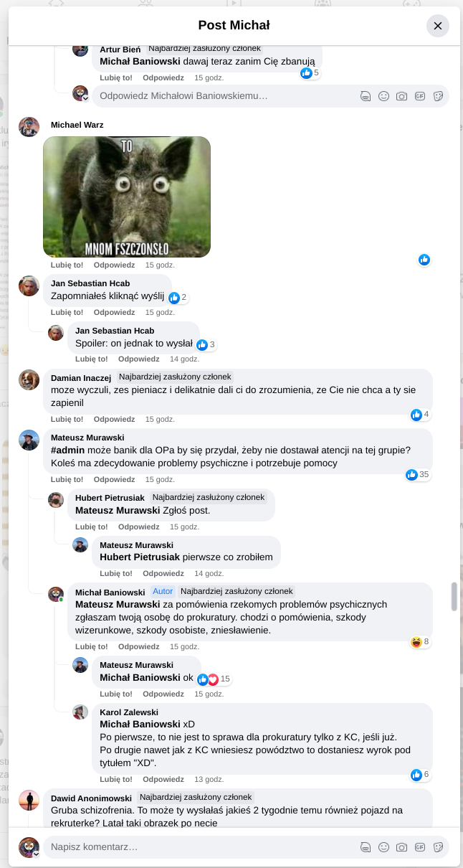This screenshot has height=868, width=463.
Task: Open GIF picker in bottom comment field
Action: point(420,847)
